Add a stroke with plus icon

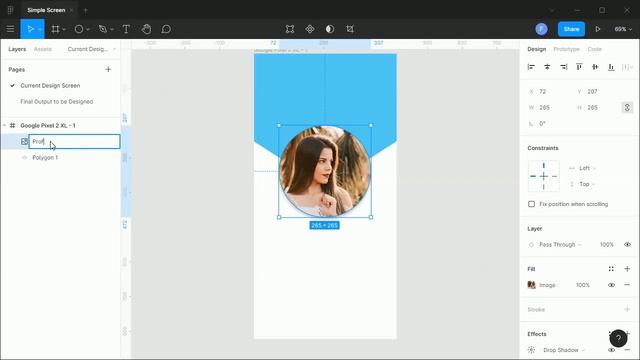pos(627,309)
